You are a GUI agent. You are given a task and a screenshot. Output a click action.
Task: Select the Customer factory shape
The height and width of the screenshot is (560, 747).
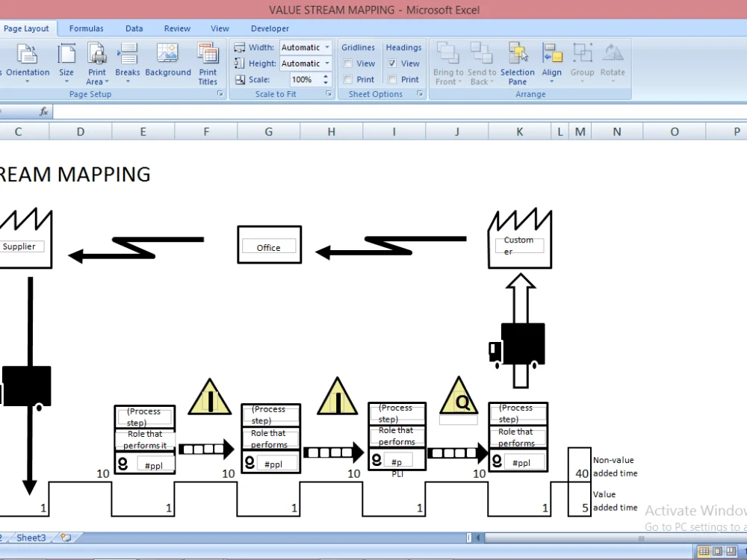pyautogui.click(x=520, y=238)
